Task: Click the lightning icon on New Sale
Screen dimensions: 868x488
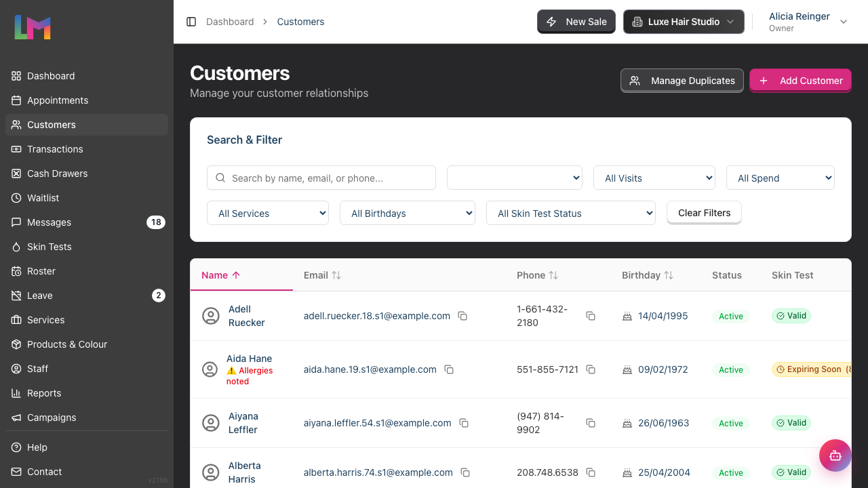Action: click(552, 22)
